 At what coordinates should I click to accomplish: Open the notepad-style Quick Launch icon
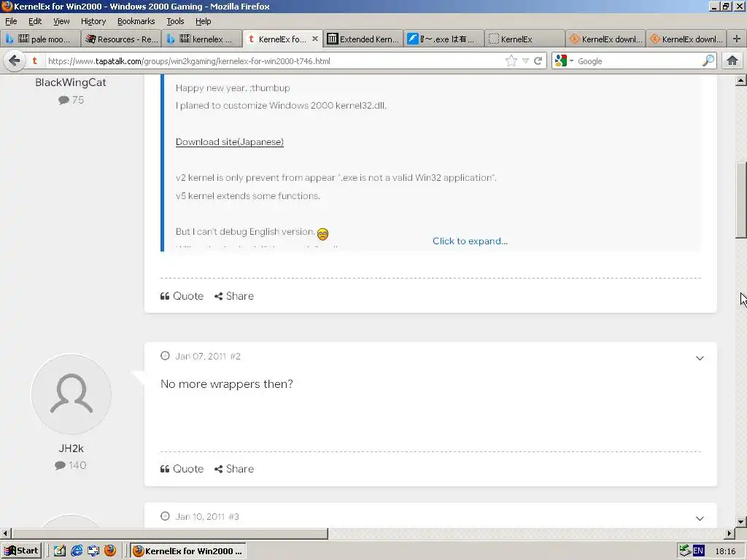[60, 551]
